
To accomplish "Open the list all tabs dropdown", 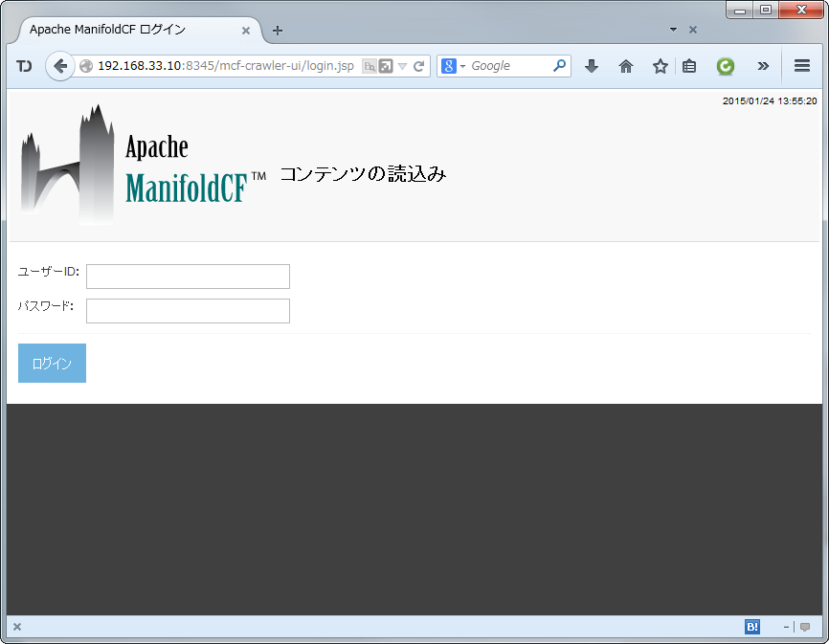I will [x=673, y=30].
